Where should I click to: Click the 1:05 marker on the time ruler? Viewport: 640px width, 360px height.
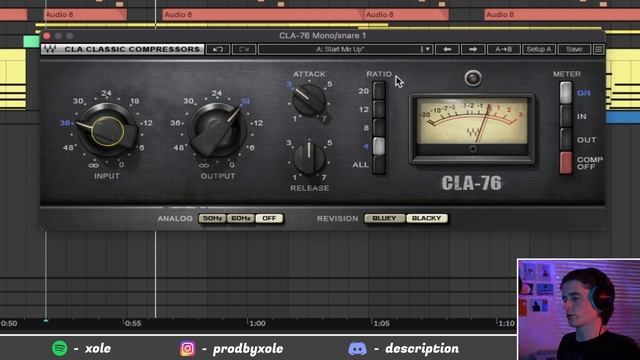pyautogui.click(x=381, y=323)
